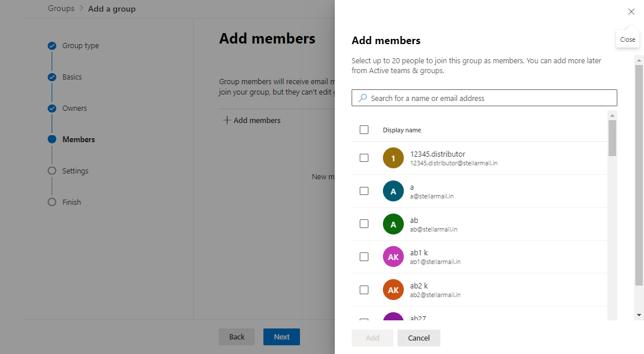The width and height of the screenshot is (644, 354).
Task: Select the checkbox for ab1 k
Action: (364, 257)
